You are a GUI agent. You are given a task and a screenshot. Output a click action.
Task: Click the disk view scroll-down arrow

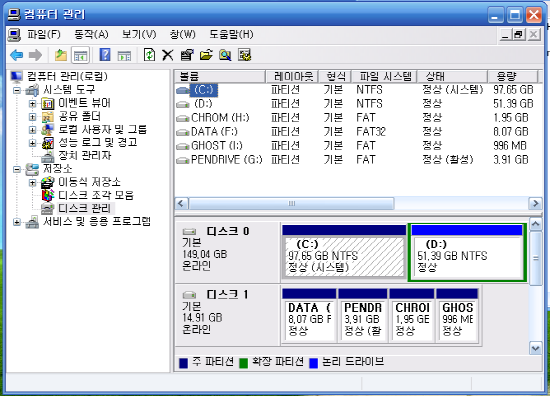[536, 348]
